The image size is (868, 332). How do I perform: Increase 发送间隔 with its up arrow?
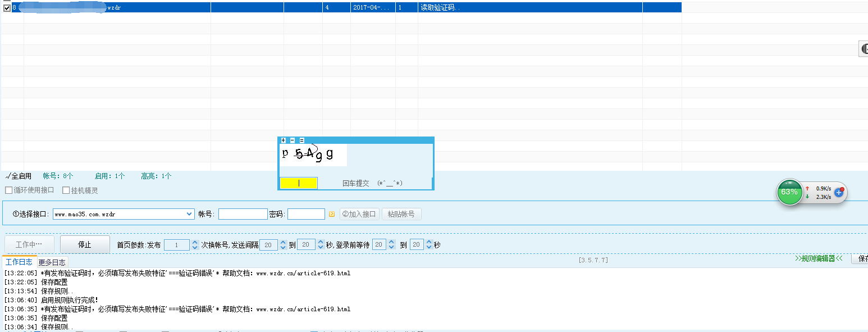(283, 242)
